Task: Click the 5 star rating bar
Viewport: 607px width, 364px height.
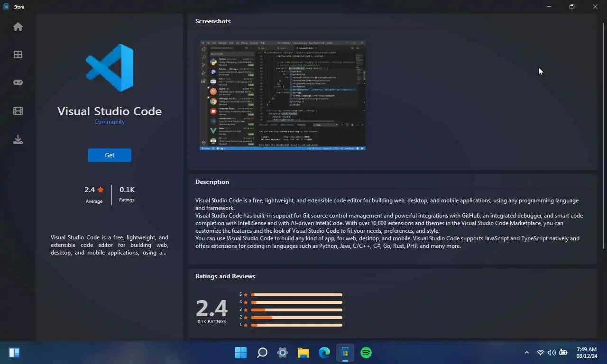Action: point(296,295)
